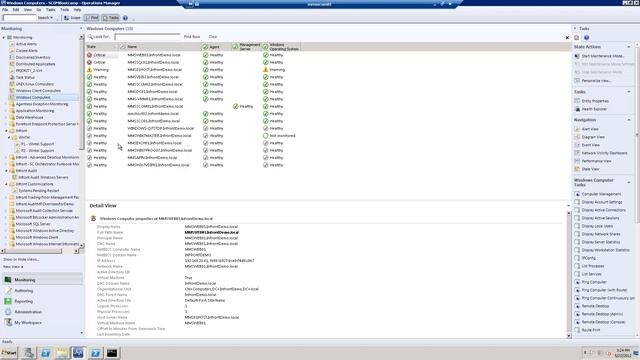Click the Agentless Exception Monitoring folder icon

pos(12,104)
